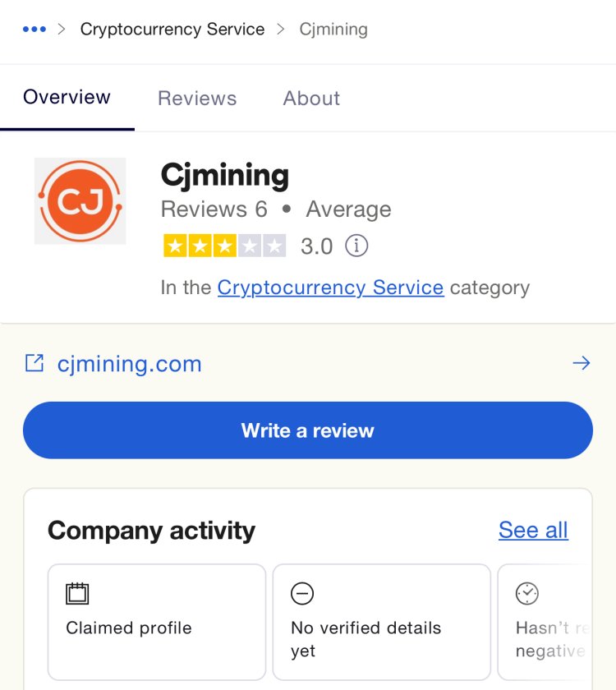The width and height of the screenshot is (616, 690).
Task: Click the star rating bar
Action: point(224,246)
